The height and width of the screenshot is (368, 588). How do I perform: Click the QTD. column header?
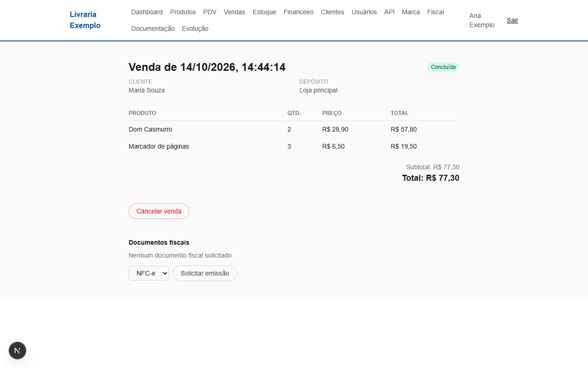point(294,113)
